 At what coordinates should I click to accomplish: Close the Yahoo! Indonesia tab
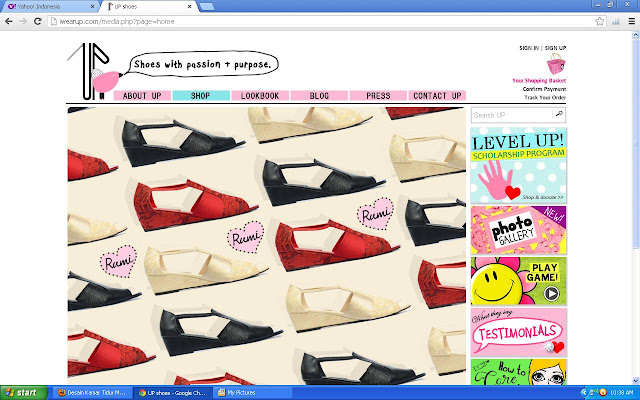92,7
